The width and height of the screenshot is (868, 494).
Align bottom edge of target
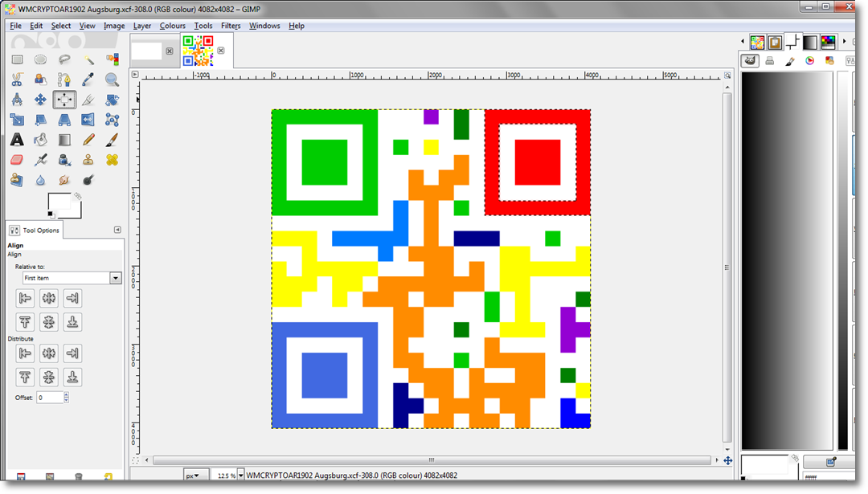tap(72, 322)
